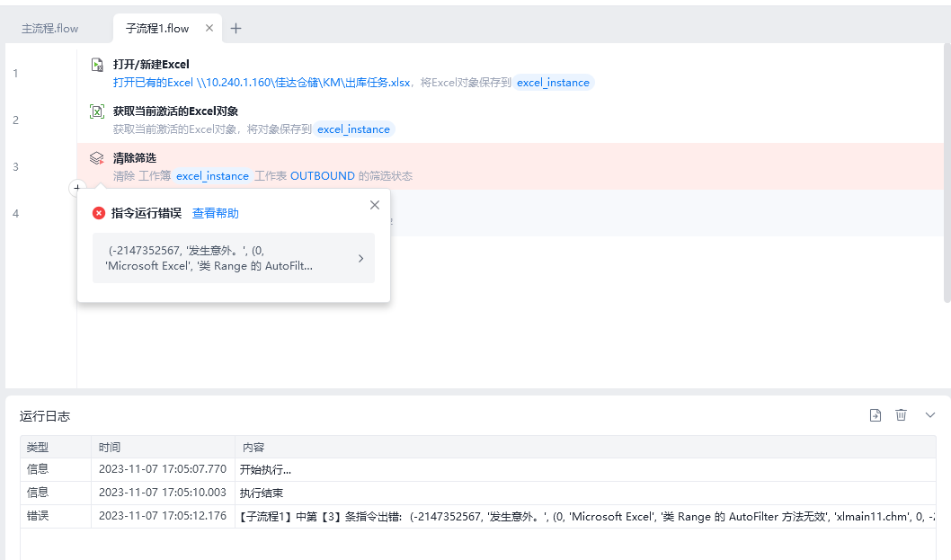The image size is (951, 560).
Task: Close the 子流程1.flow tab
Action: (x=209, y=28)
